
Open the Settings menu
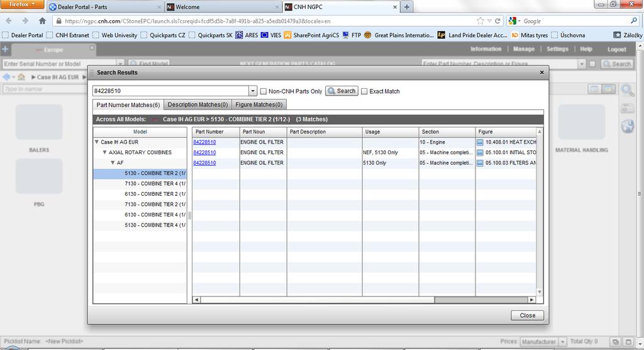tap(557, 49)
